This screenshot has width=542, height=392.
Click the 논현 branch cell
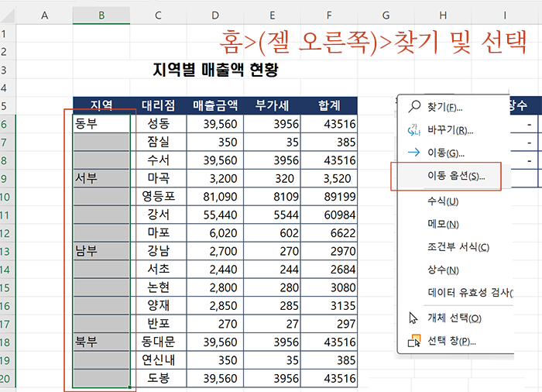tap(158, 287)
